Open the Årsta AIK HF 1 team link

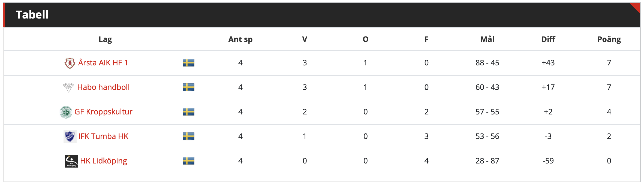[x=103, y=63]
